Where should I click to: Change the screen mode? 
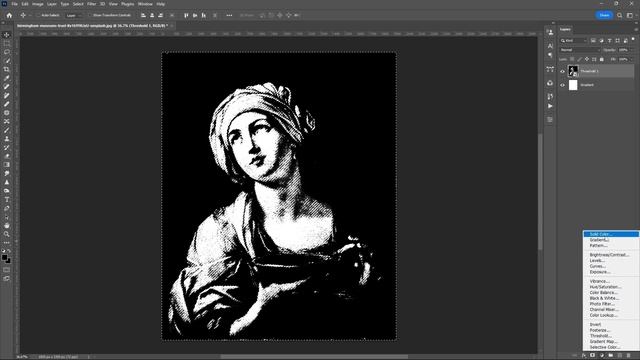[x=7, y=278]
